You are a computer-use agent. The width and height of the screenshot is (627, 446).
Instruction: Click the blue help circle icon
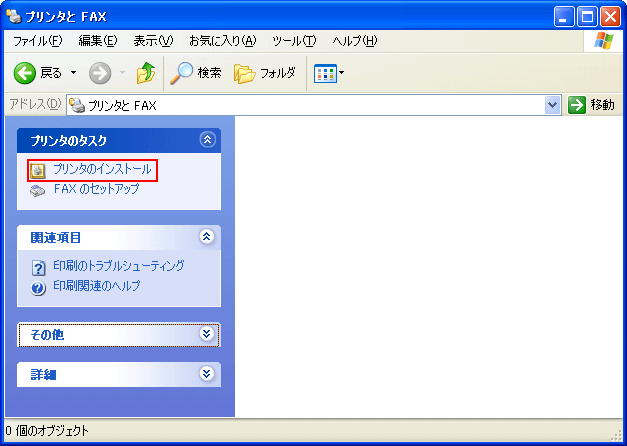(38, 288)
